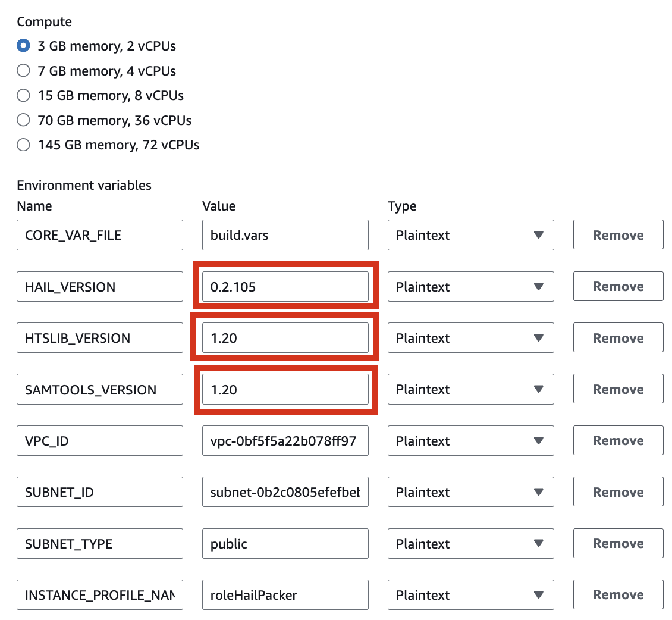Select 145 GB memory, 72 vCPUs option
672x620 pixels.
[x=23, y=145]
